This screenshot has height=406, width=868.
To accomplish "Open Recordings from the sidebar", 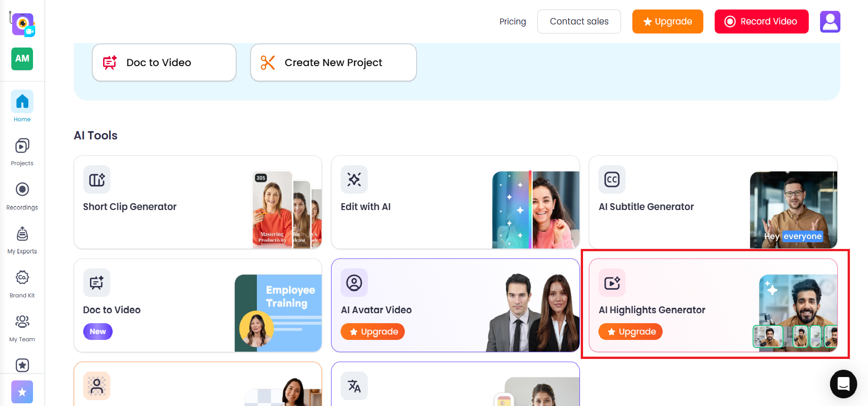I will click(22, 196).
